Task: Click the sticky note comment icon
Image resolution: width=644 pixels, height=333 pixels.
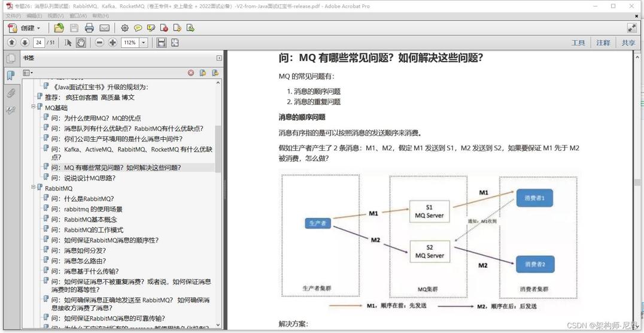Action: (x=138, y=28)
